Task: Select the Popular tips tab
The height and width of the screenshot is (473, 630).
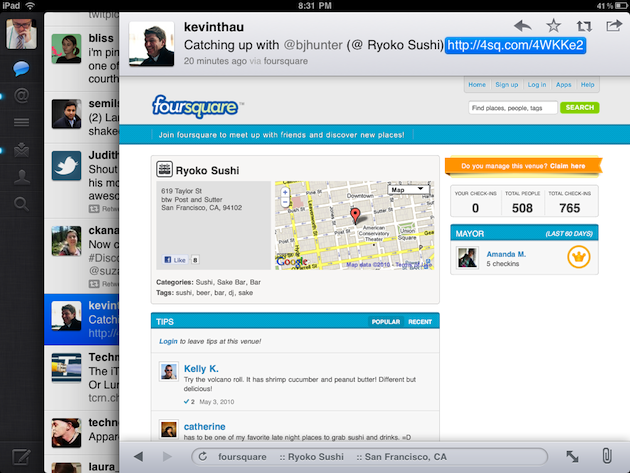Action: coord(386,322)
